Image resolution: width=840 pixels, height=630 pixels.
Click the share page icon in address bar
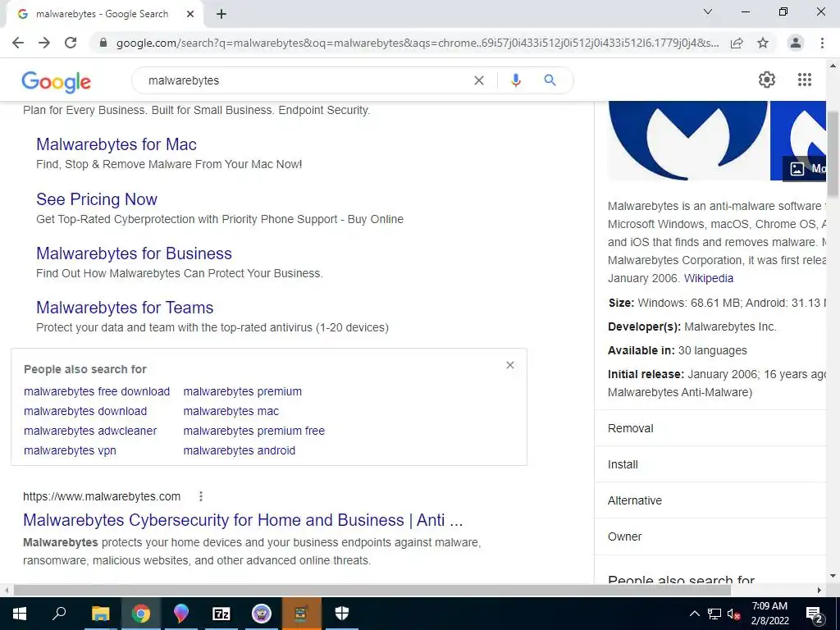pyautogui.click(x=737, y=43)
